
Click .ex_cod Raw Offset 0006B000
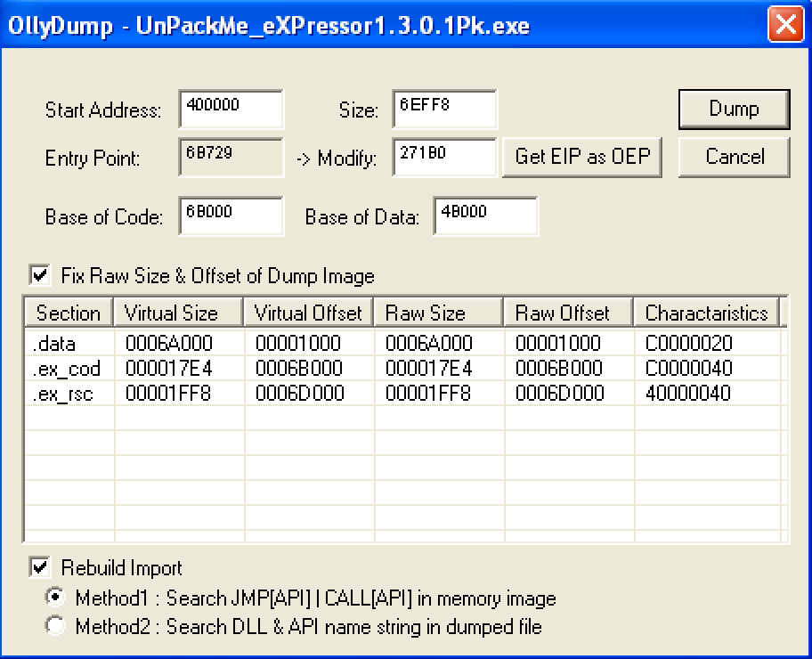tap(559, 369)
